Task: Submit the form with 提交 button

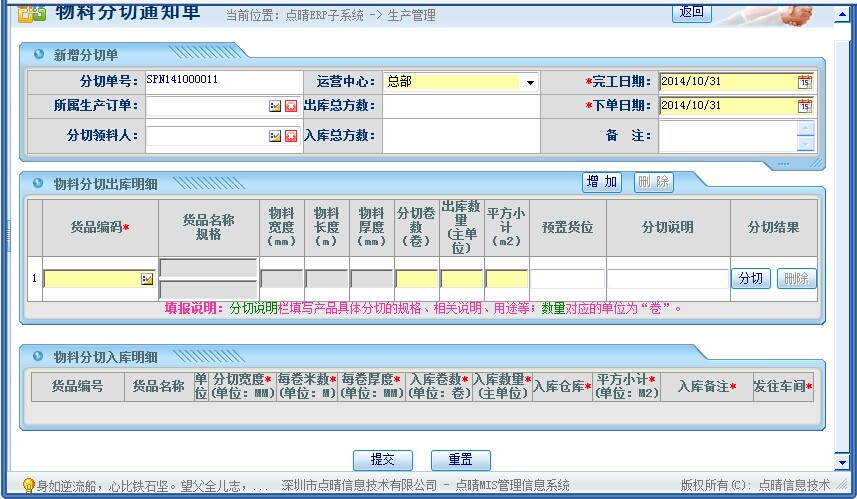Action: tap(382, 460)
